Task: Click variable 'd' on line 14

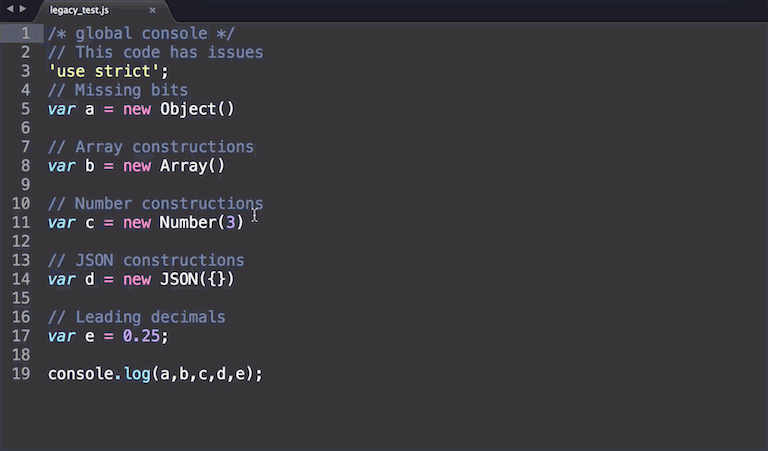Action: coord(90,279)
